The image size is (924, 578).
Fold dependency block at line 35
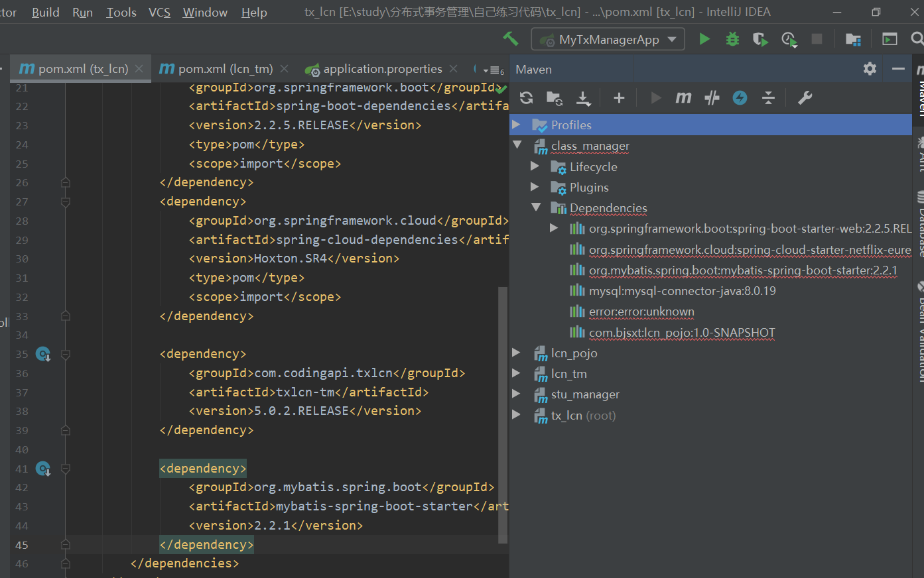point(65,355)
